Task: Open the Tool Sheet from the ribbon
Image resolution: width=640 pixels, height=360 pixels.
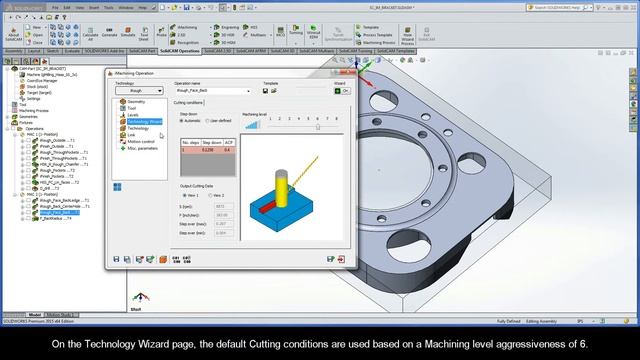Action: (x=144, y=34)
